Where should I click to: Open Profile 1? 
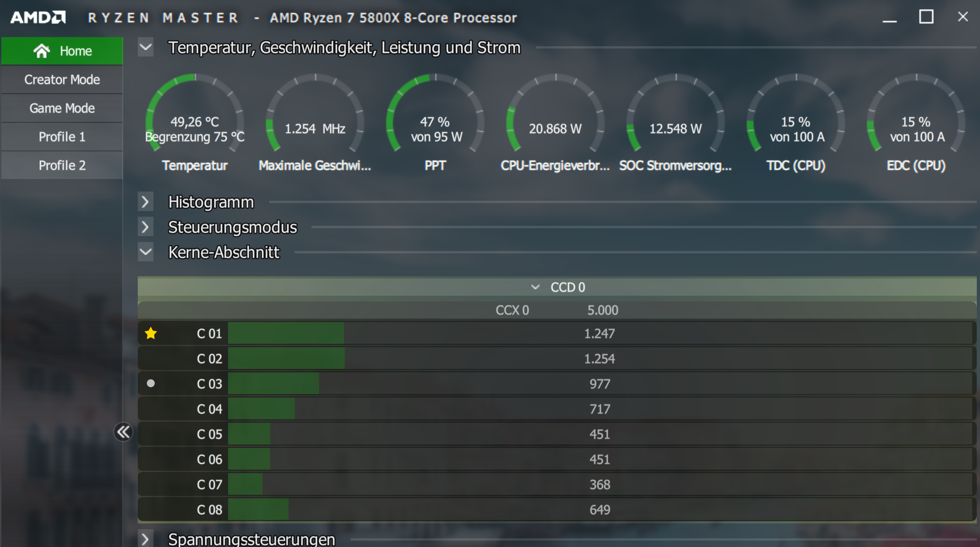point(62,137)
